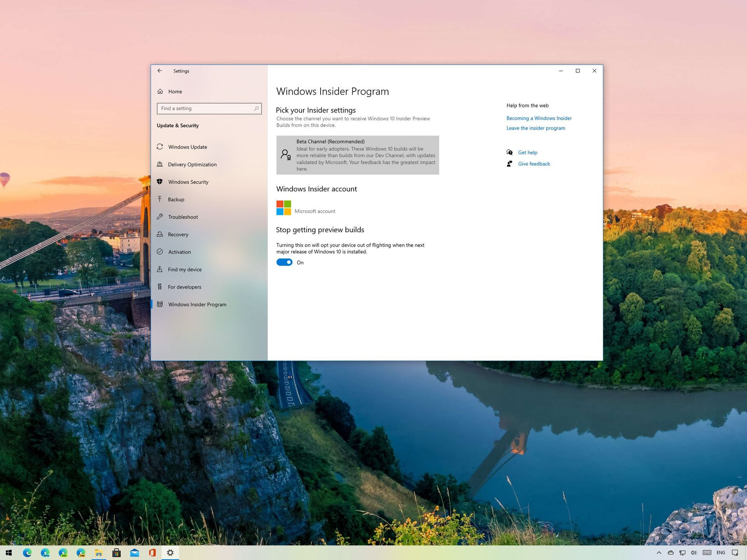Image resolution: width=747 pixels, height=560 pixels.
Task: Select the Windows Security shield icon
Action: [160, 182]
